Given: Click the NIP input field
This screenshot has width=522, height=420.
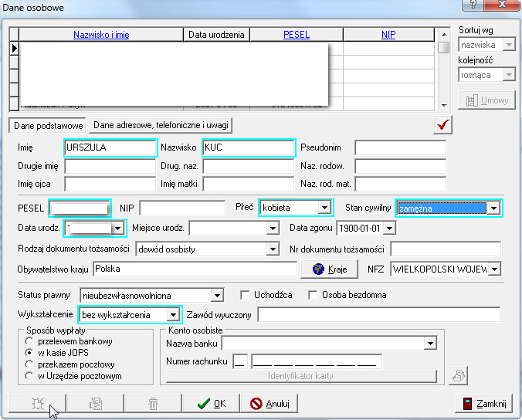Looking at the screenshot, I should (182, 208).
